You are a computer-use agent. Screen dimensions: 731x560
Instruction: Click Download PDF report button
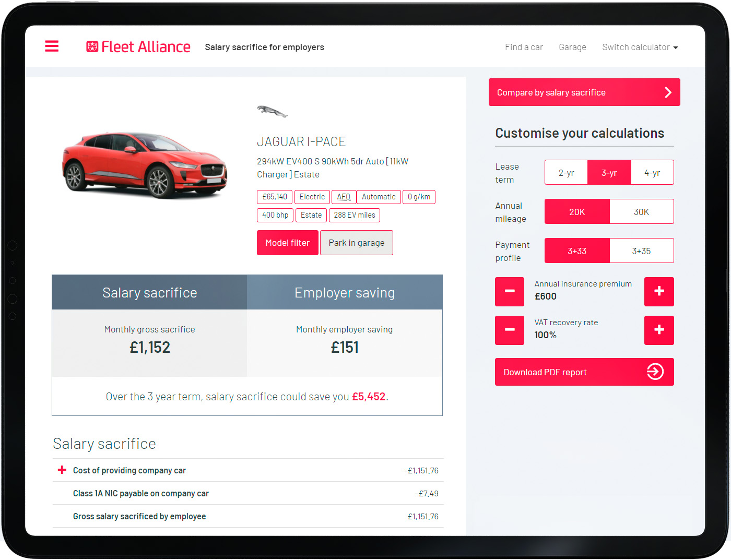584,372
